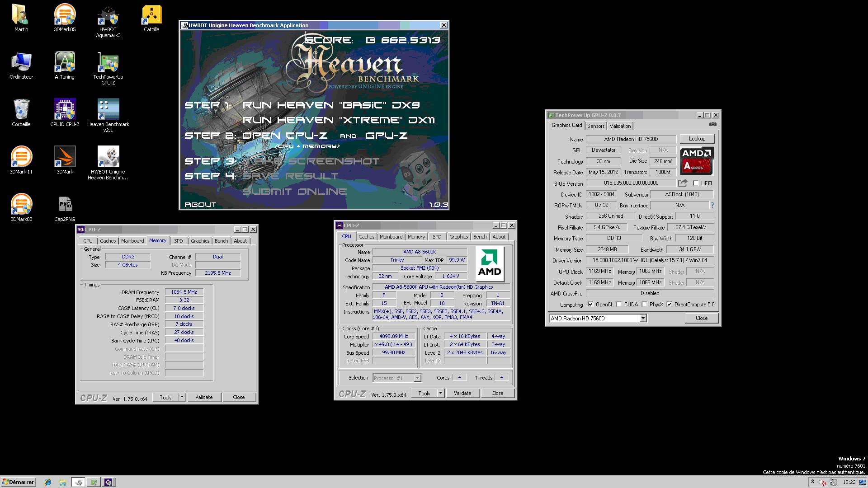
Task: Expand Tools dropdown arrow in Memory CPU-Z window
Action: pos(182,397)
